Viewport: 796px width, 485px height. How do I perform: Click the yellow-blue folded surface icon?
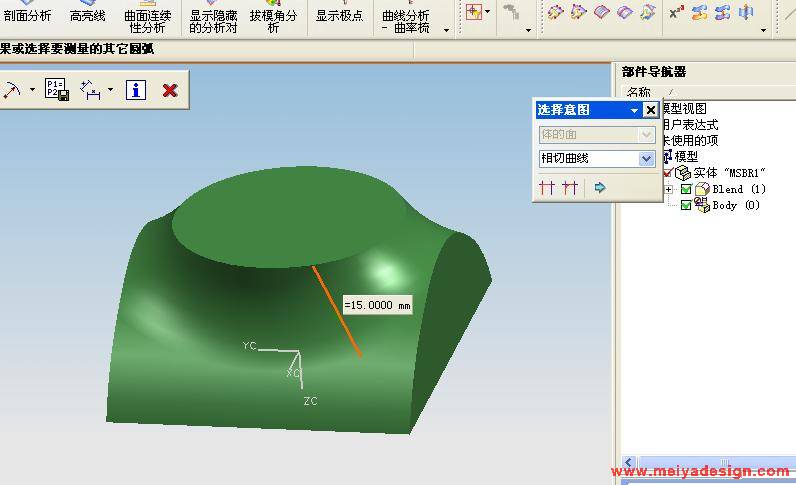648,12
